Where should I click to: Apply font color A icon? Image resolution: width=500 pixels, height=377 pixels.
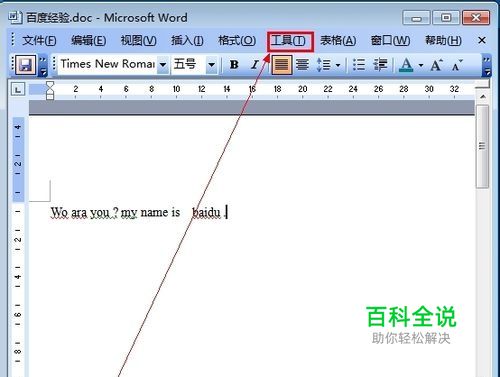pos(406,65)
